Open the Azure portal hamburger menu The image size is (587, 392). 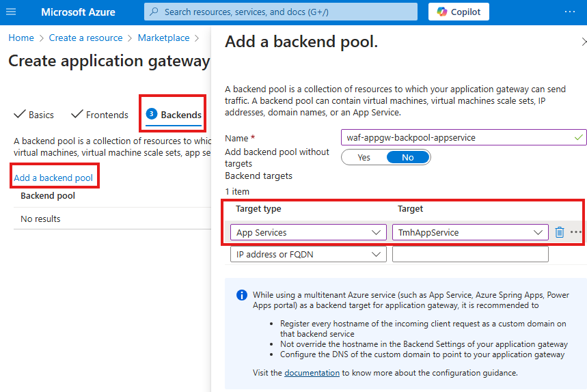(x=11, y=12)
